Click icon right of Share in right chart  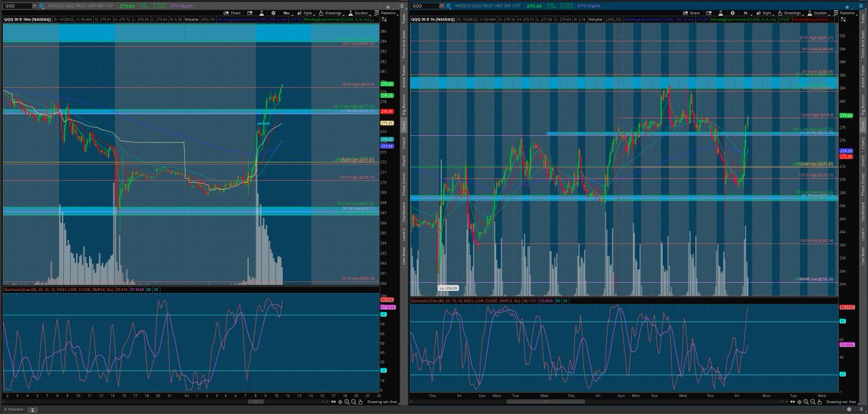(x=709, y=12)
